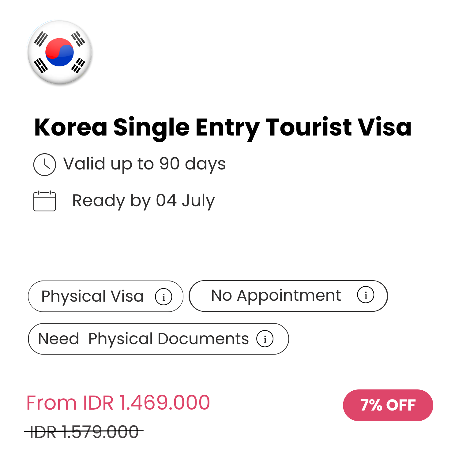This screenshot has width=466, height=476.
Task: Open the Need Physical Documents info icon
Action: tap(265, 339)
